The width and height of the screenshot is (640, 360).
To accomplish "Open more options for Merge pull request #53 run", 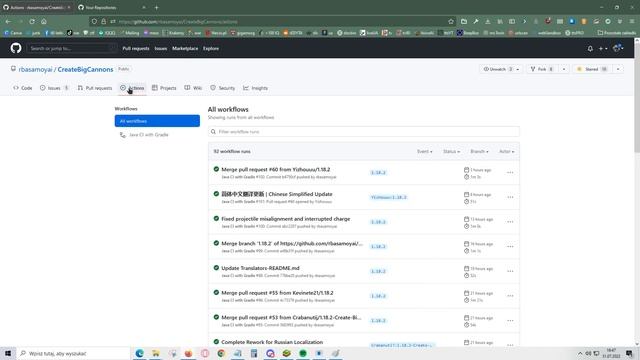I will coord(510,321).
